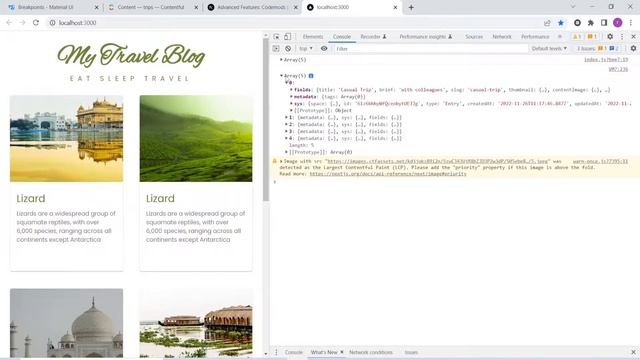Expand [[Prototype]]: Object under item 0
The width and height of the screenshot is (640, 360).
point(291,111)
